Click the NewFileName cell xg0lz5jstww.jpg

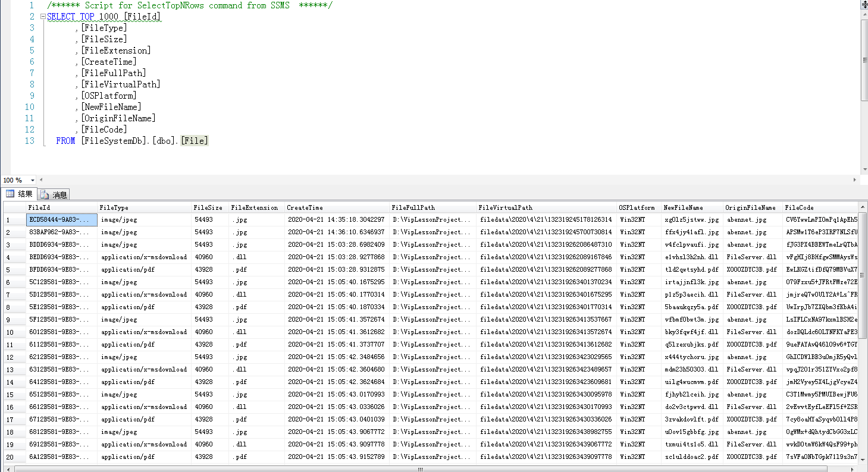click(x=692, y=219)
